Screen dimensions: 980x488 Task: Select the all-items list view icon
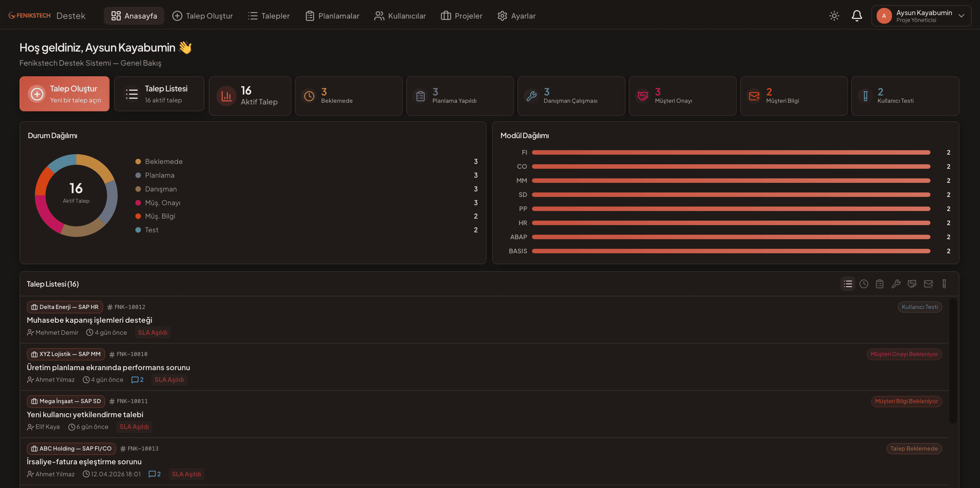(x=848, y=284)
